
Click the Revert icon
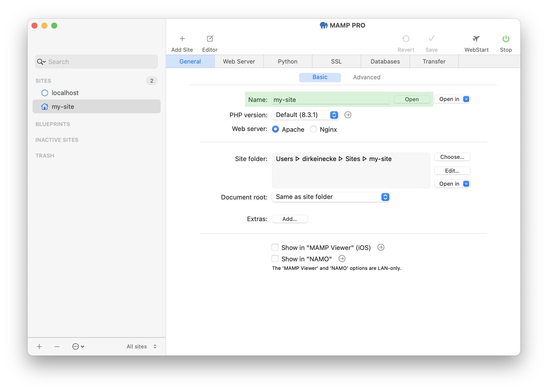[405, 39]
